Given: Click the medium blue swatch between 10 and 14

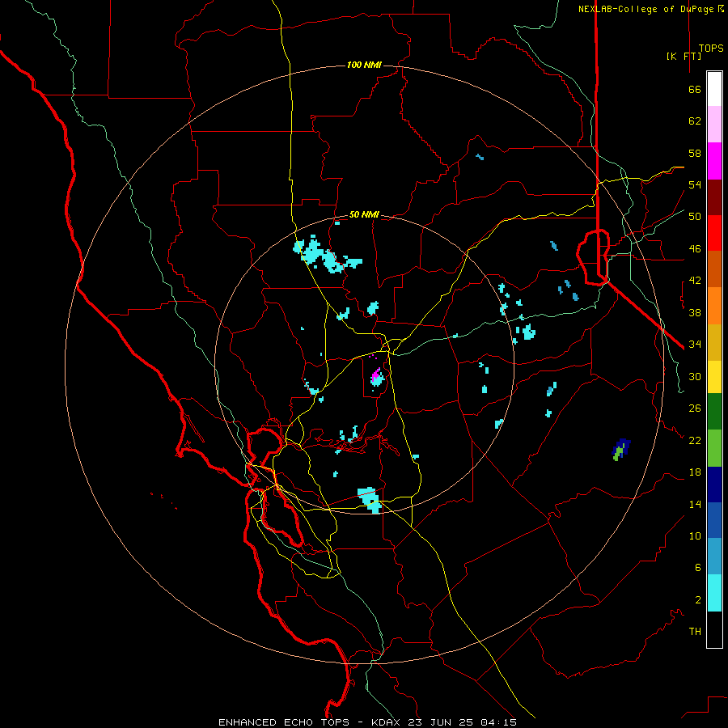Looking at the screenshot, I should 714,520.
